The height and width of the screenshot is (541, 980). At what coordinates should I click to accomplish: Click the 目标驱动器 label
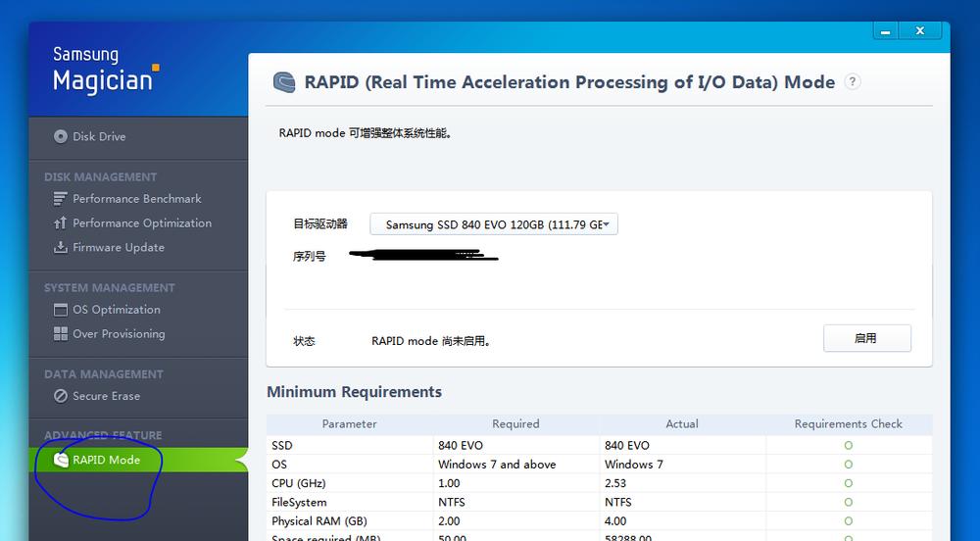(x=320, y=223)
